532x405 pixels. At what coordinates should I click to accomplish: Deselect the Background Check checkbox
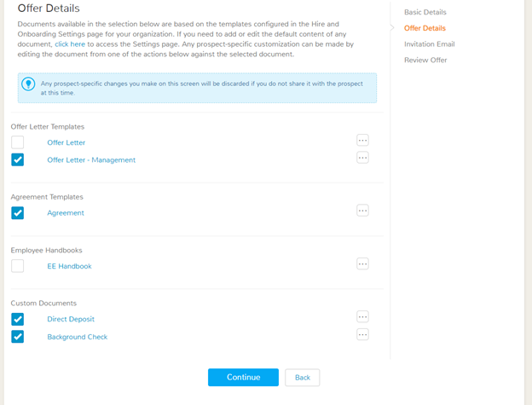pyautogui.click(x=17, y=337)
